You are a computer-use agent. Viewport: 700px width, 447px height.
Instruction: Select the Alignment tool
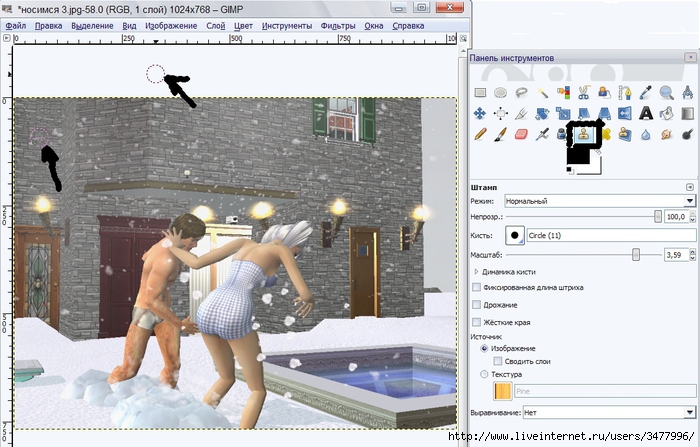click(500, 113)
